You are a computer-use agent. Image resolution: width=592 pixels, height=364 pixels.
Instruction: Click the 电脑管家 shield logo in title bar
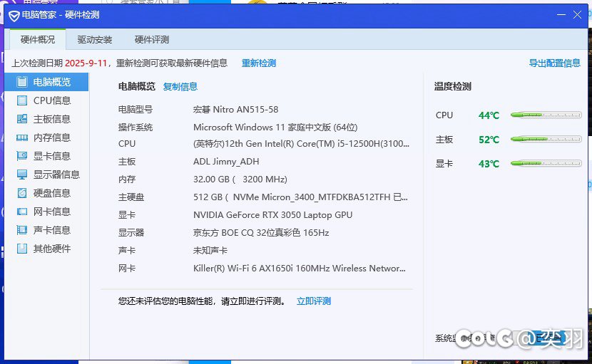coord(14,15)
